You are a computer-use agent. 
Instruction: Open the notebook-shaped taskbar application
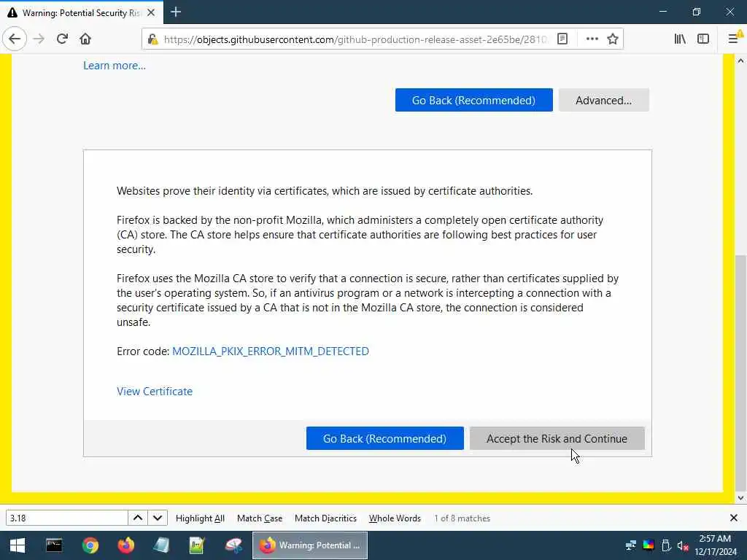click(x=161, y=545)
